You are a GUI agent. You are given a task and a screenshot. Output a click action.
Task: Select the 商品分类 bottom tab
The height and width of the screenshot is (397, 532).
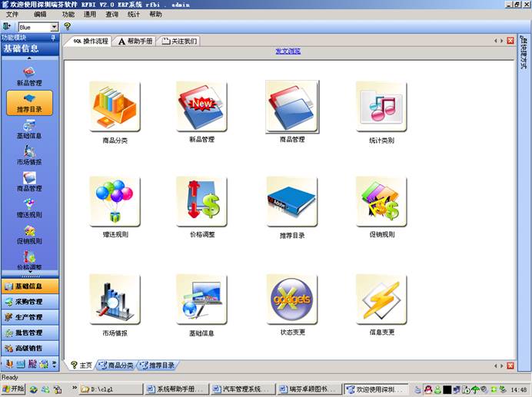coord(116,366)
